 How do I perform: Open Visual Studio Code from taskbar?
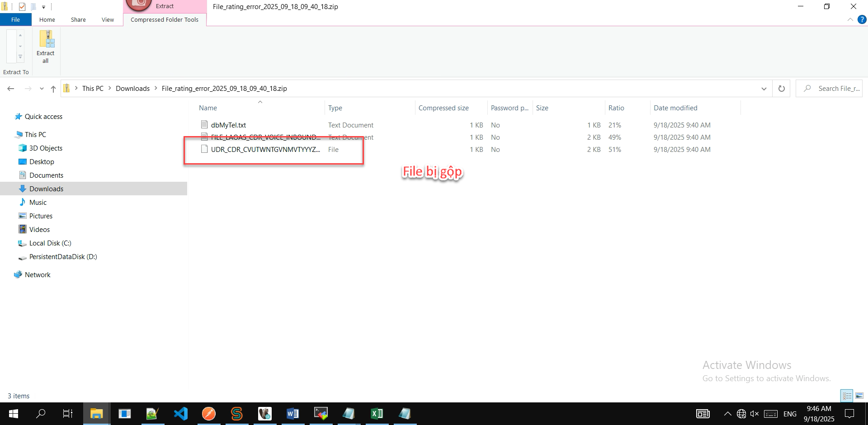pos(181,413)
